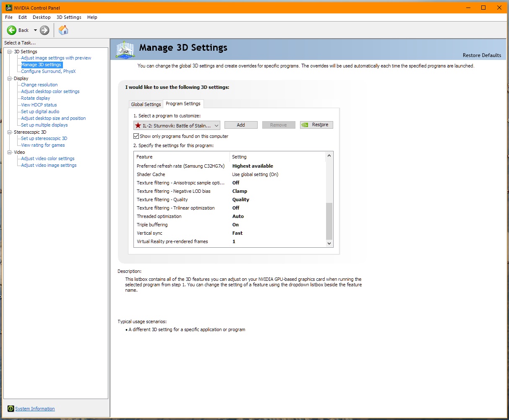Image resolution: width=509 pixels, height=420 pixels.
Task: Collapse the 3D Settings tree node
Action: [10, 52]
